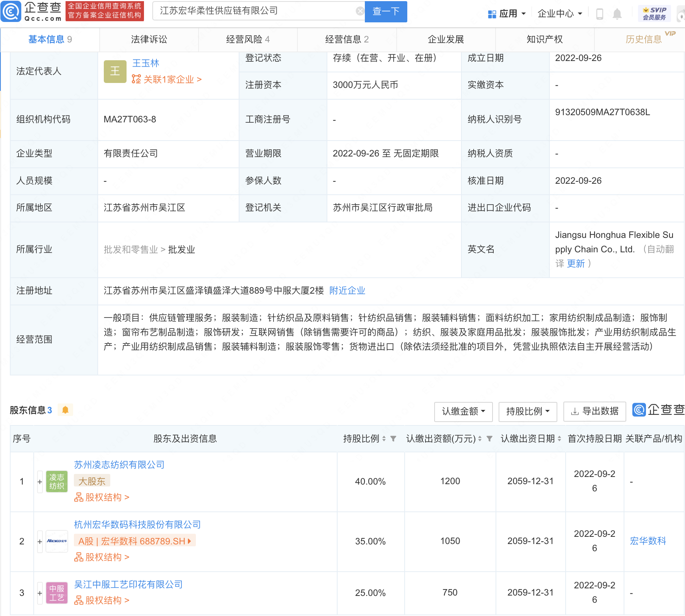Click 批发和零售业 industry category

tap(131, 250)
